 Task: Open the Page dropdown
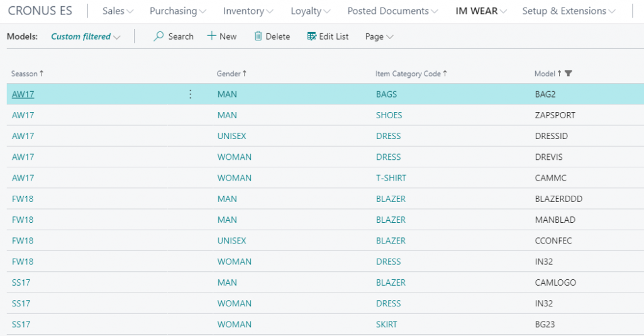379,36
